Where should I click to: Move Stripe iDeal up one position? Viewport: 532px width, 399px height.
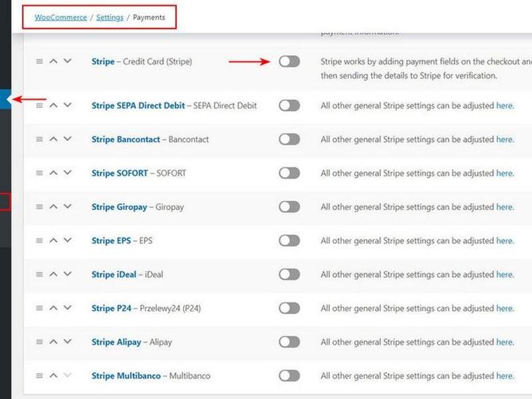click(54, 274)
